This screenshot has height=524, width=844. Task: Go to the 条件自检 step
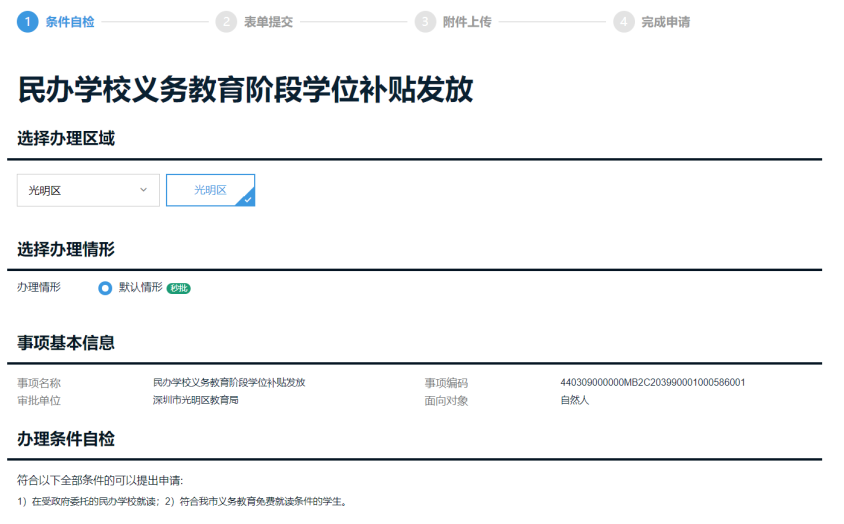pyautogui.click(x=70, y=22)
